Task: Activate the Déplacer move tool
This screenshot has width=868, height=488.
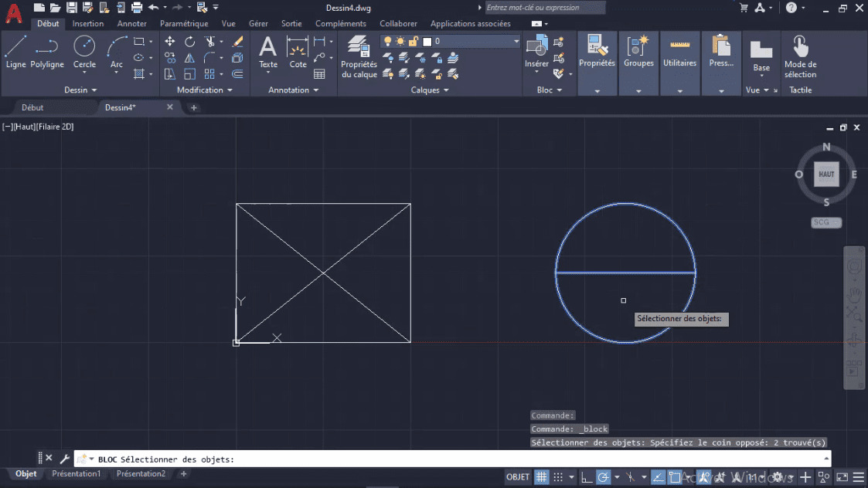Action: tap(169, 42)
